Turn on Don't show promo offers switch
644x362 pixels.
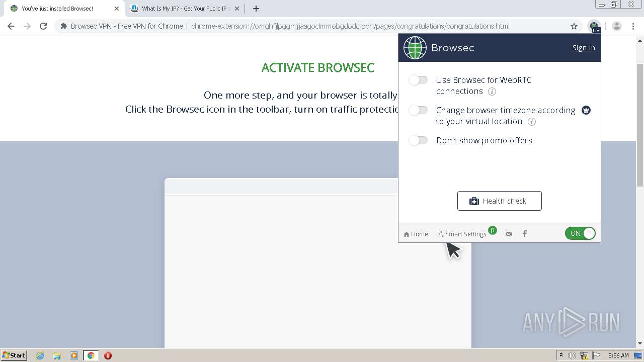click(x=418, y=140)
